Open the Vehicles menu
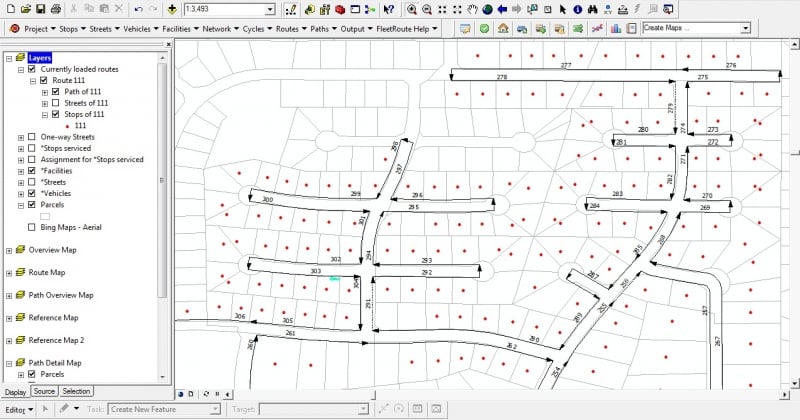The width and height of the screenshot is (800, 420). [141, 29]
